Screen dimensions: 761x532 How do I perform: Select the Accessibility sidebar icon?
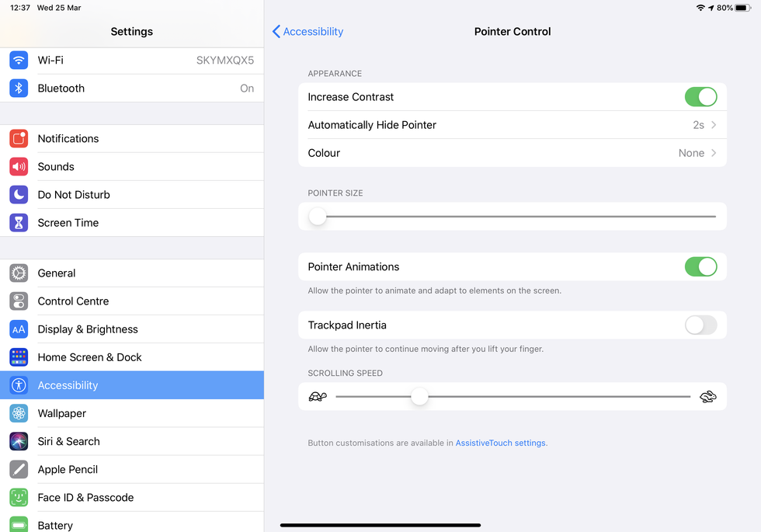point(19,384)
